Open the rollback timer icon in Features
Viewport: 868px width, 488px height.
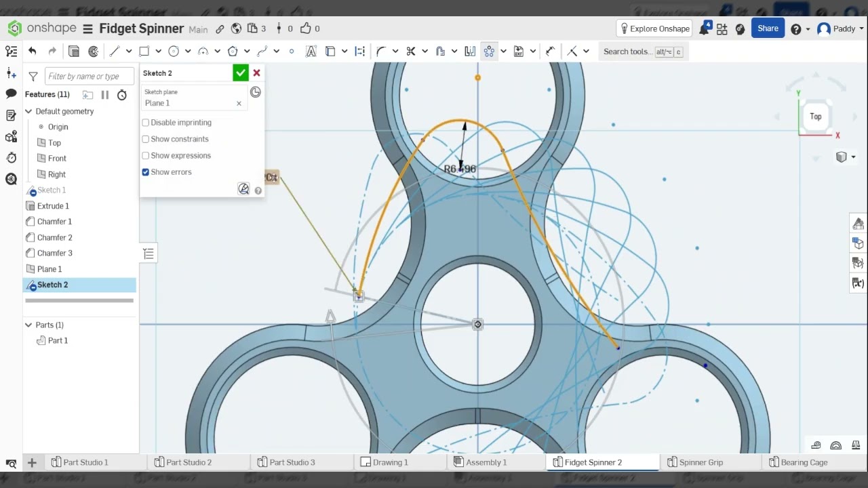click(122, 95)
